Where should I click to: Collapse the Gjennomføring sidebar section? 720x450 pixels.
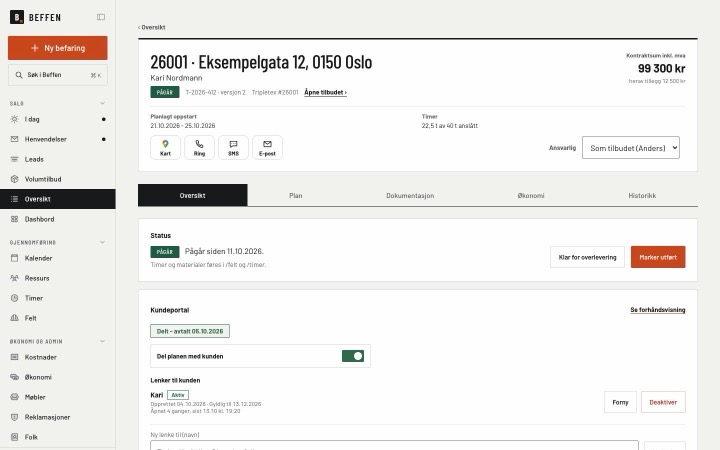pyautogui.click(x=102, y=242)
